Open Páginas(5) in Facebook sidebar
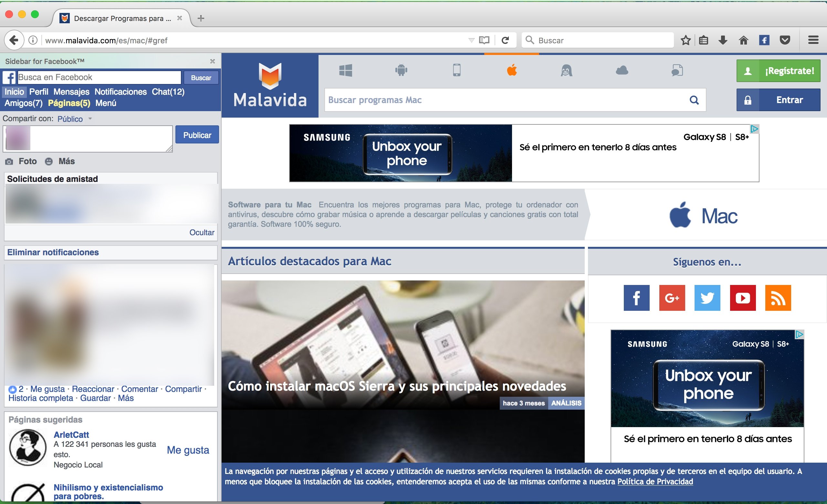This screenshot has height=504, width=827. [69, 103]
